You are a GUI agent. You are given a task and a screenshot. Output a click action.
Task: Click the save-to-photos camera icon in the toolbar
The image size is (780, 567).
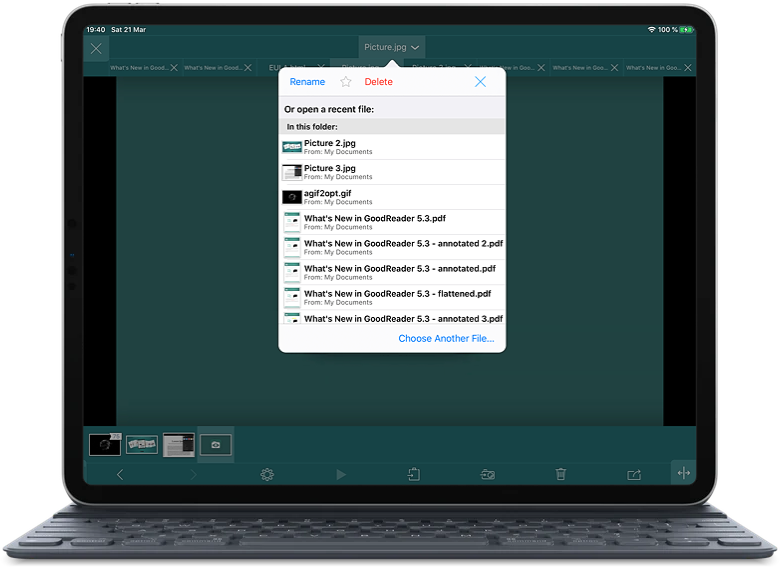click(488, 474)
